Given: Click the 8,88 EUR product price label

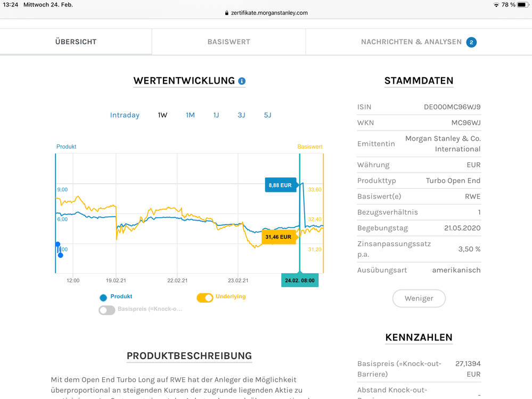Looking at the screenshot, I should pos(280,185).
